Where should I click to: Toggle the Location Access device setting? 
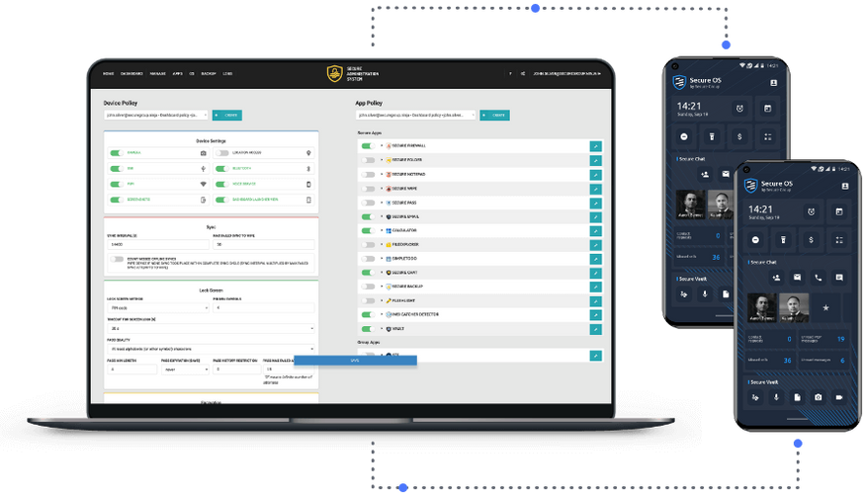pos(222,153)
